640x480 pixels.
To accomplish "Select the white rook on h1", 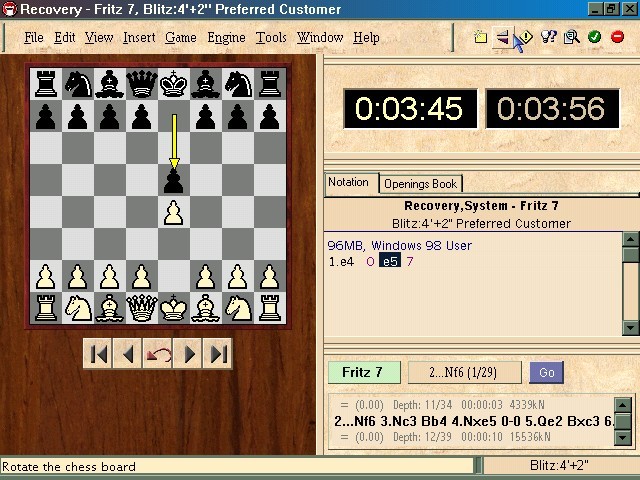I will click(270, 308).
